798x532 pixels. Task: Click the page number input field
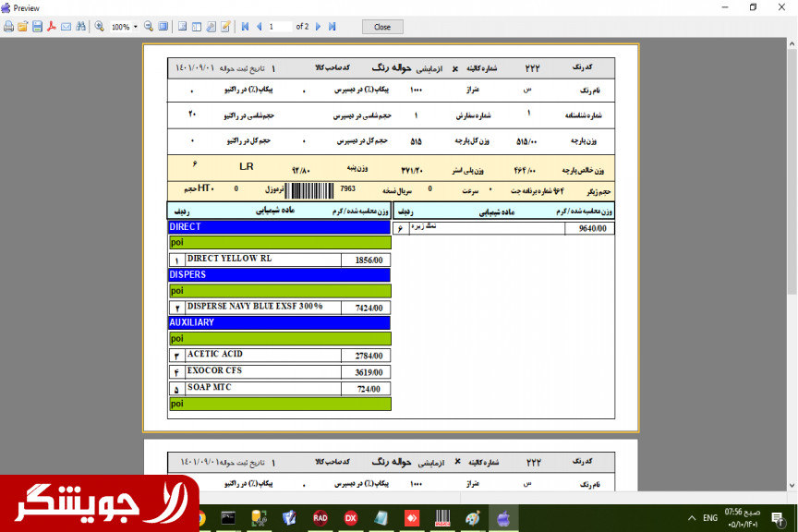coord(279,27)
